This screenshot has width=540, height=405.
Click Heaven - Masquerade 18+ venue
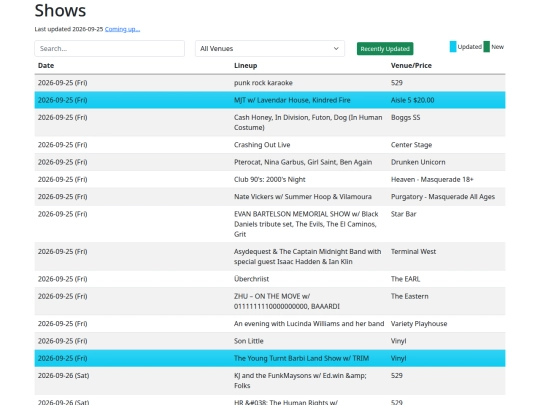point(432,179)
